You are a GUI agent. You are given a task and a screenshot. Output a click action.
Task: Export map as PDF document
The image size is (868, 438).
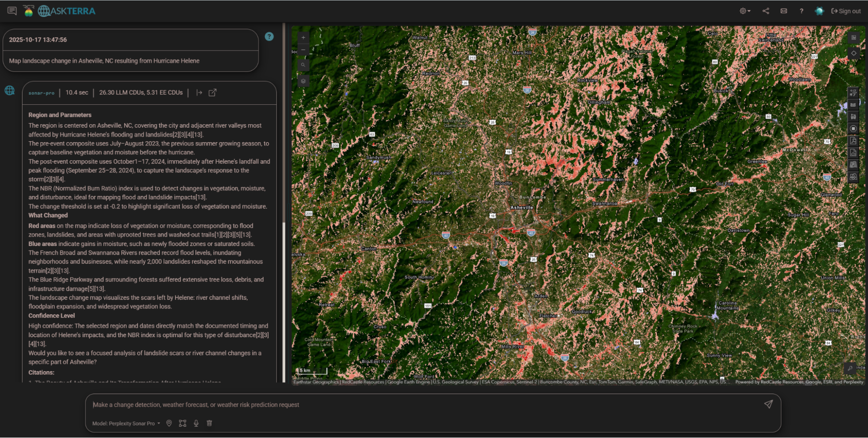(853, 141)
